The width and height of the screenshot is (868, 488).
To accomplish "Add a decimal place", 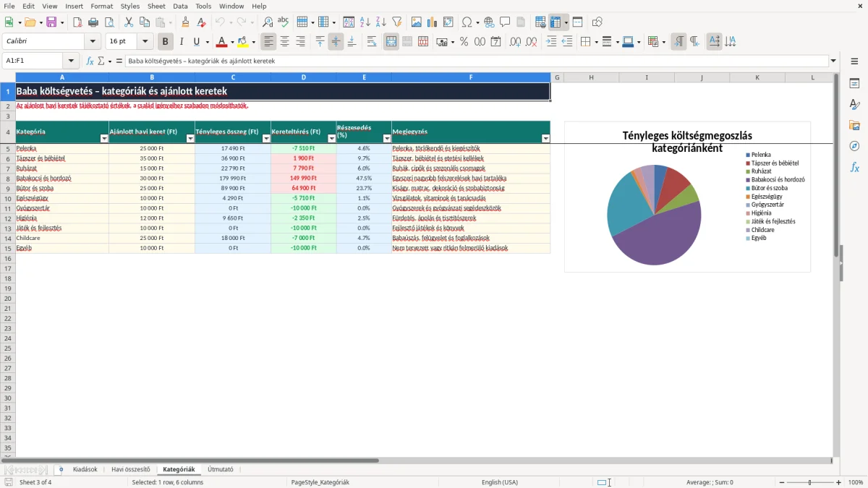I will (x=515, y=42).
